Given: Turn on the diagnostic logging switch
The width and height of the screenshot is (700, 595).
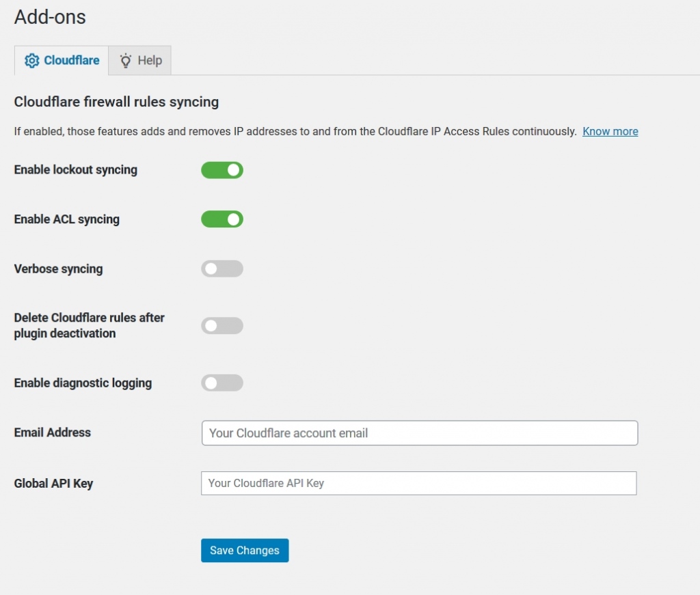Looking at the screenshot, I should [x=222, y=383].
